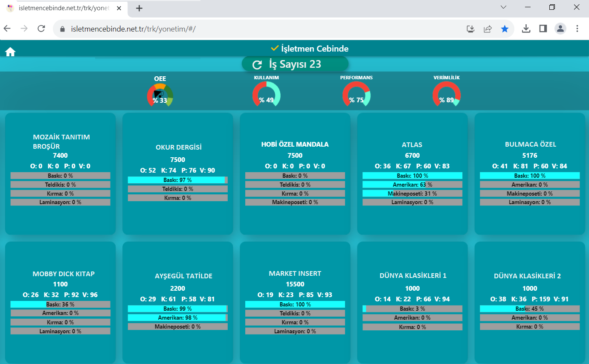
Task: Reload the page with the browser reload button
Action: click(41, 29)
